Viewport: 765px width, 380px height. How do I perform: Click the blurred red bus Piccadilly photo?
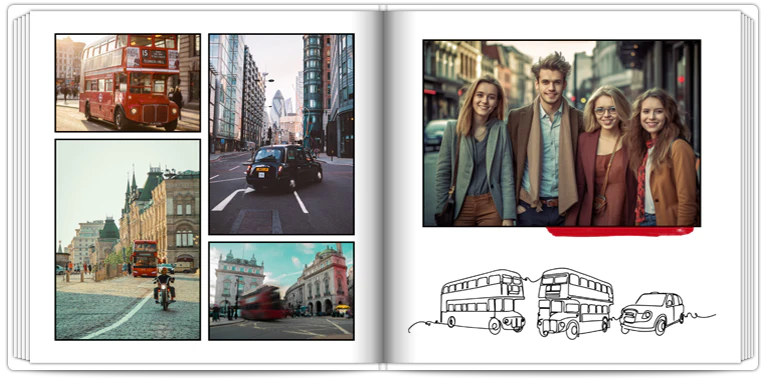(282, 291)
